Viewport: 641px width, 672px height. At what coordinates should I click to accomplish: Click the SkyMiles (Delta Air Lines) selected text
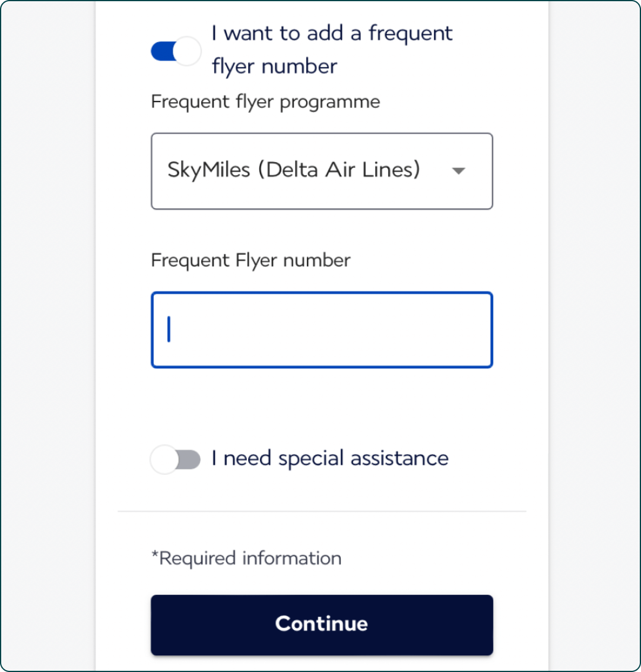pos(294,170)
